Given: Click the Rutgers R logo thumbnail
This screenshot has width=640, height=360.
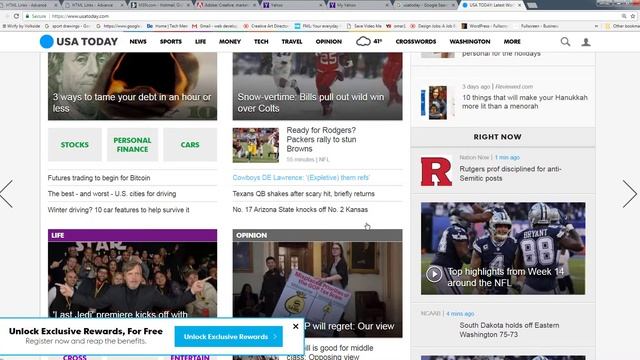Looking at the screenshot, I should [436, 171].
